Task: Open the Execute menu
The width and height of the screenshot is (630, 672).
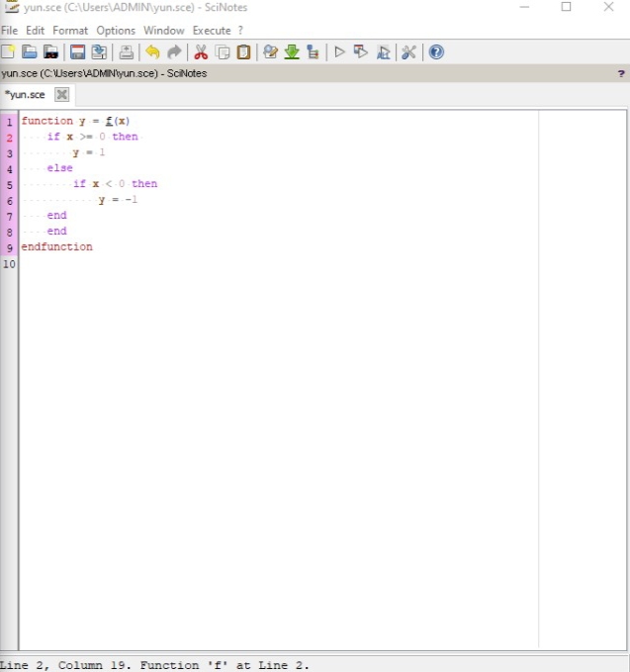Action: (212, 31)
